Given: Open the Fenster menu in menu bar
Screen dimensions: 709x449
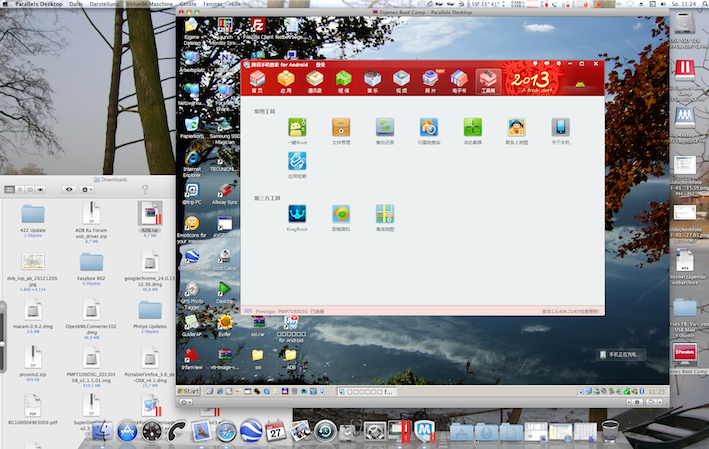Looking at the screenshot, I should click(213, 4).
